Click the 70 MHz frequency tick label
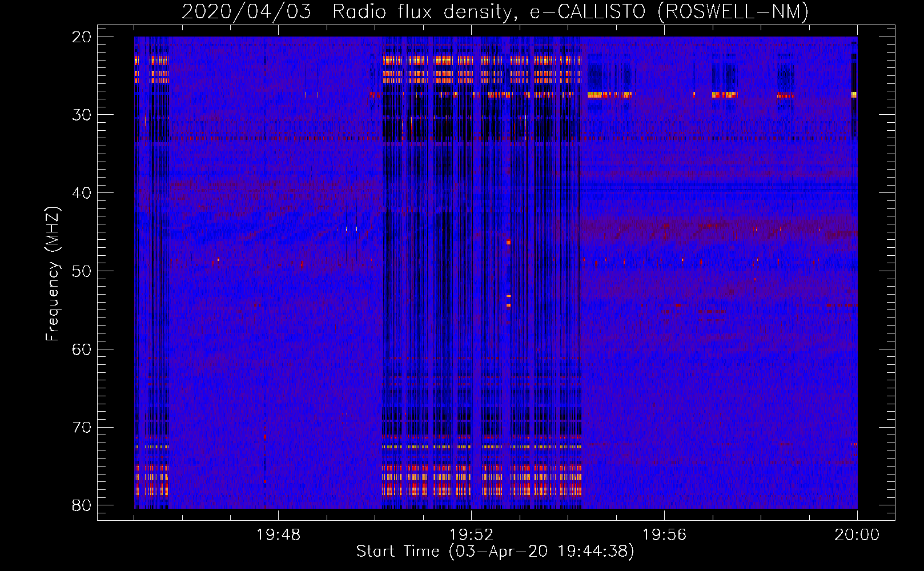Viewport: 924px width, 571px height. click(x=82, y=428)
